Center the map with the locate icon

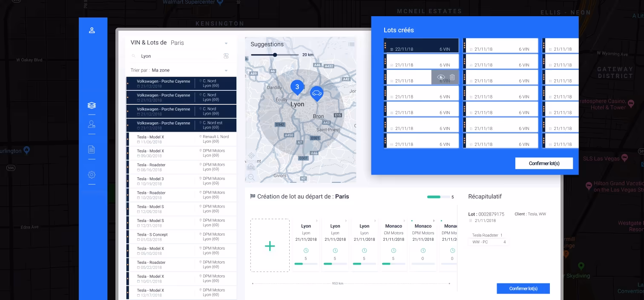pos(251,156)
